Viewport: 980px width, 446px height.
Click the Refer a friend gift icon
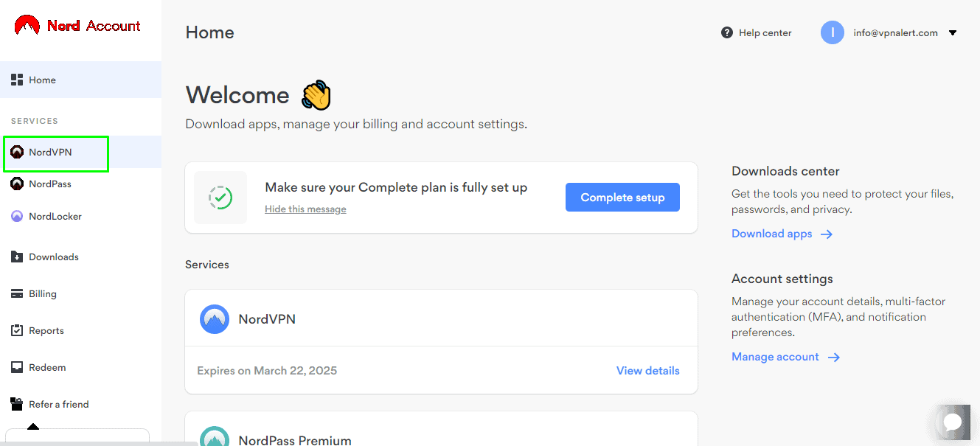17,404
